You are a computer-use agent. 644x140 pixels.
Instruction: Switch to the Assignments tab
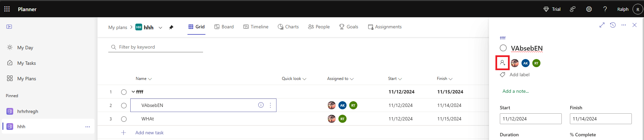click(x=385, y=27)
